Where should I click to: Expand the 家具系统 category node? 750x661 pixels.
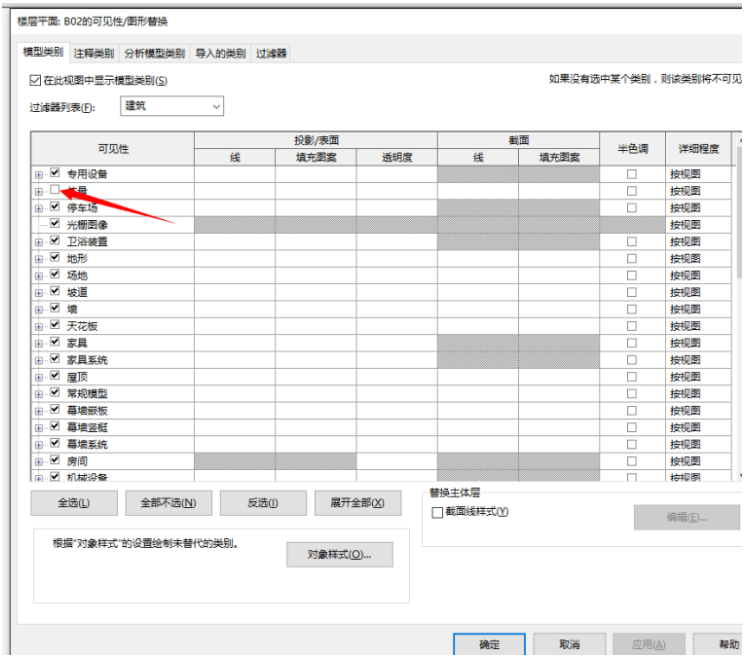coord(39,361)
